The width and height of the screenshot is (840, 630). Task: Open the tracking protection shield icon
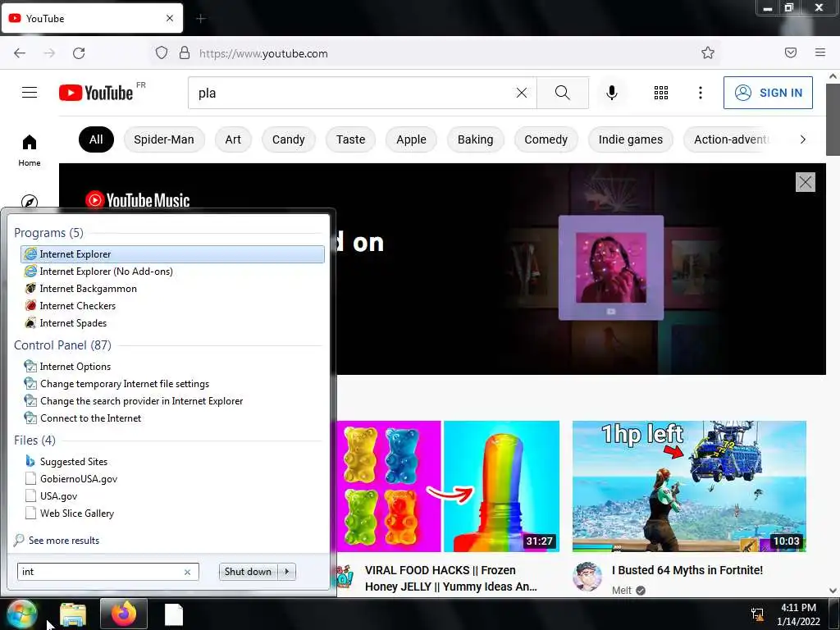coord(162,52)
